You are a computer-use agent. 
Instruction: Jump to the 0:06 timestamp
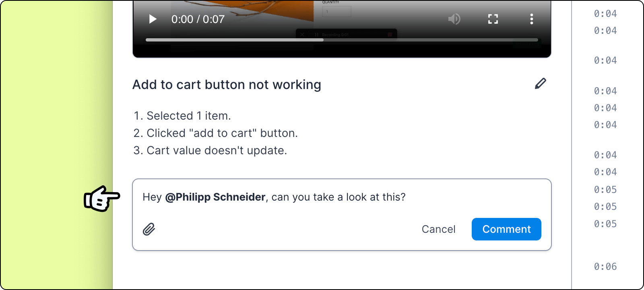605,267
